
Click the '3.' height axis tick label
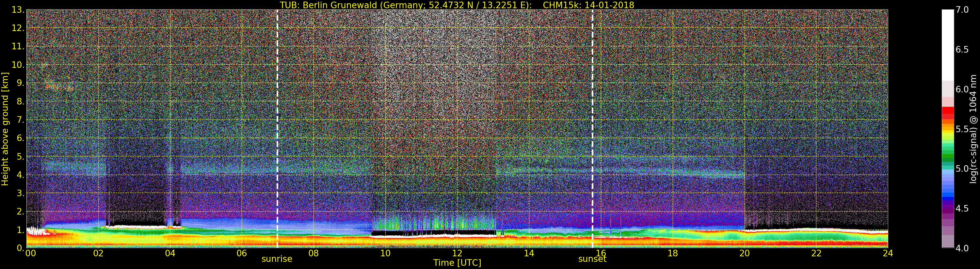[21, 193]
